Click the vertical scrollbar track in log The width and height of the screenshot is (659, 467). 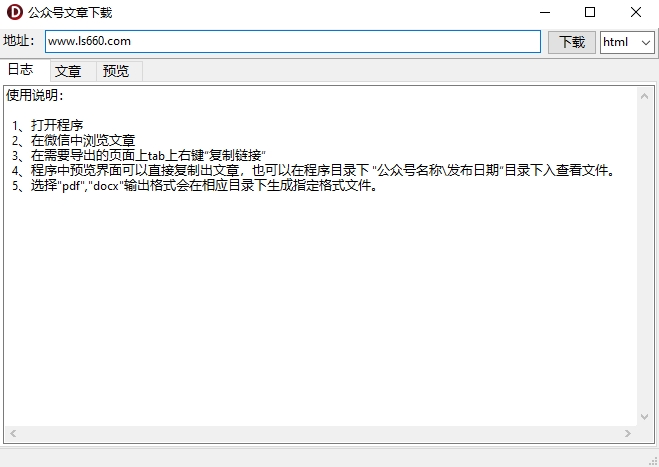[x=645, y=250]
